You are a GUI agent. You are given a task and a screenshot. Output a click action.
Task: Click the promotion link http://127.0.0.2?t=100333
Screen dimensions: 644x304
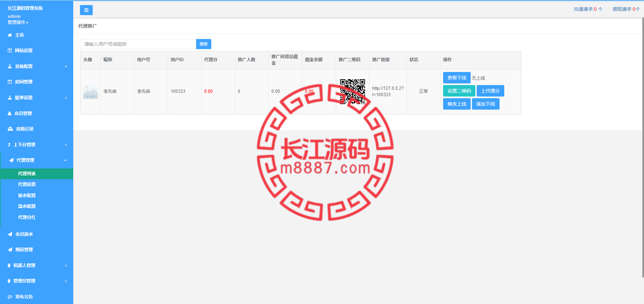coord(388,91)
